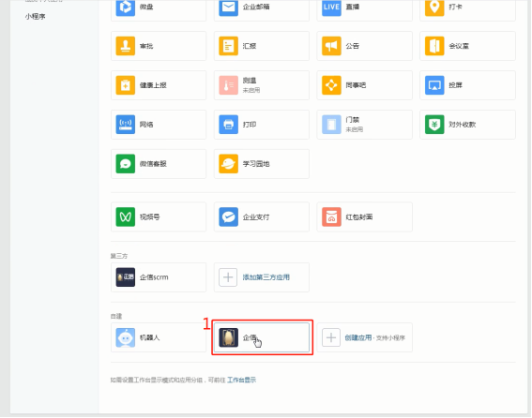The image size is (532, 418).
Task: Select the 健康上报 health report app
Action: [159, 85]
